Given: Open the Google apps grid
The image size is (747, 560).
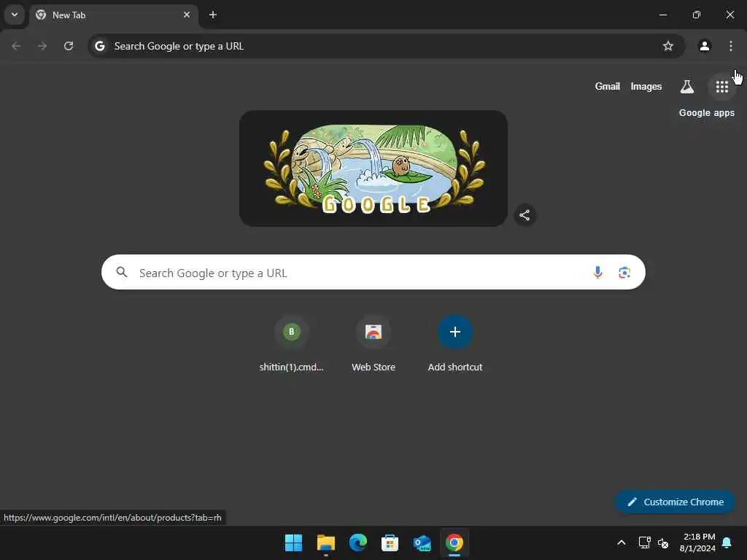Looking at the screenshot, I should tap(721, 87).
